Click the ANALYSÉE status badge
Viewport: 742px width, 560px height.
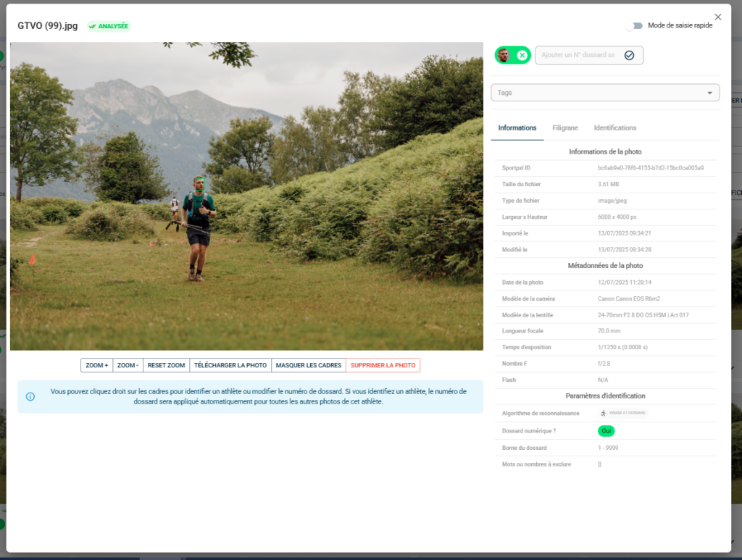click(109, 26)
